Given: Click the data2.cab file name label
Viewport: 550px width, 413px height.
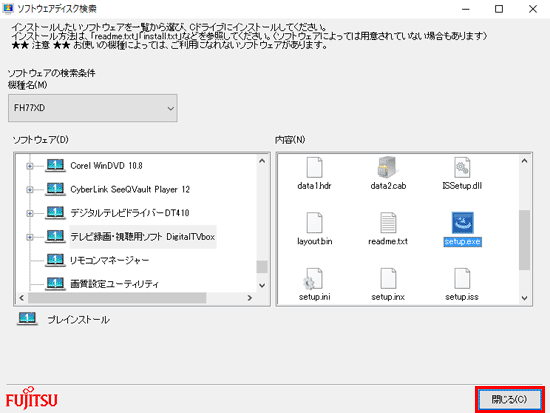Looking at the screenshot, I should 388,186.
